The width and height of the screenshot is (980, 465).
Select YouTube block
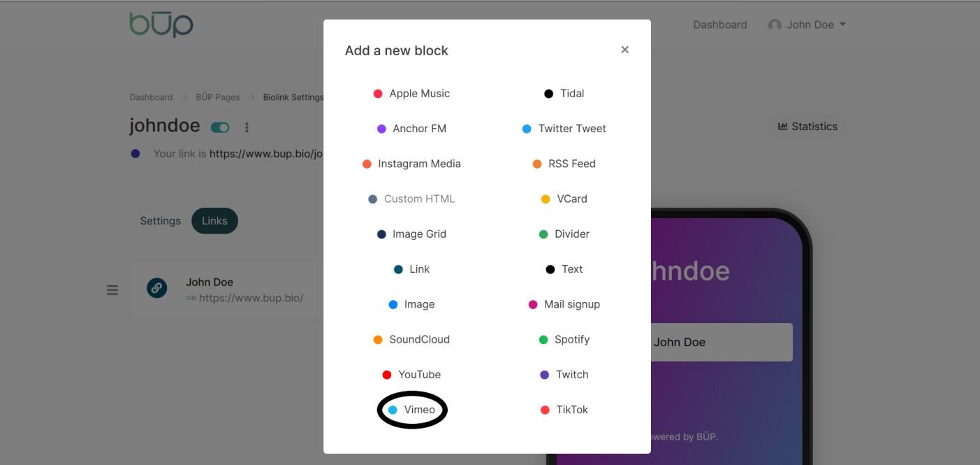click(411, 375)
